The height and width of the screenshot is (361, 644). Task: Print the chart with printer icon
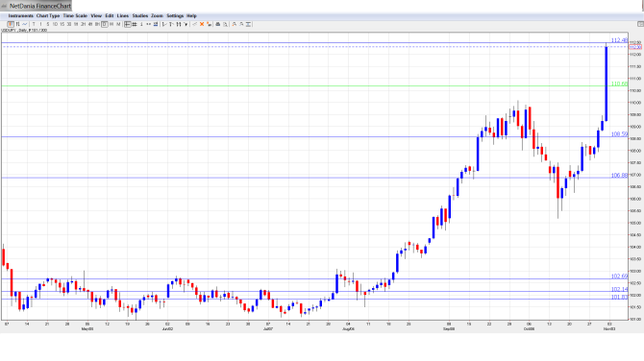coord(218,24)
